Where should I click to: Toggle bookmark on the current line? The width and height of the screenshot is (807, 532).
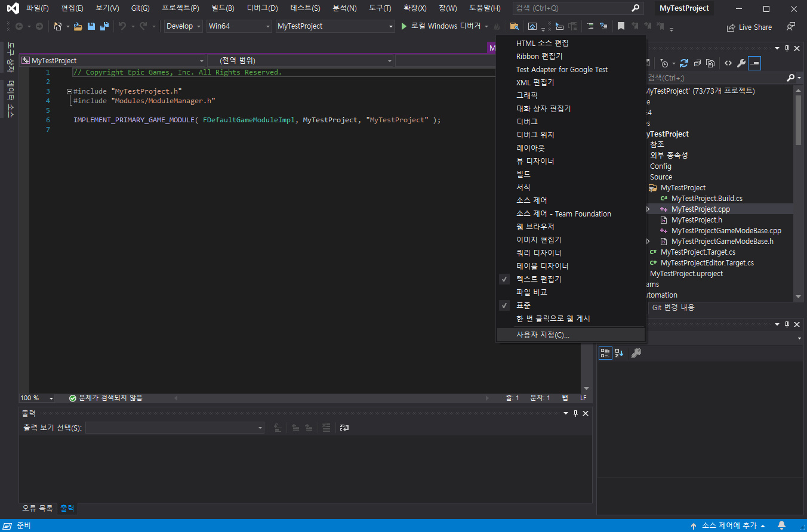(x=621, y=26)
